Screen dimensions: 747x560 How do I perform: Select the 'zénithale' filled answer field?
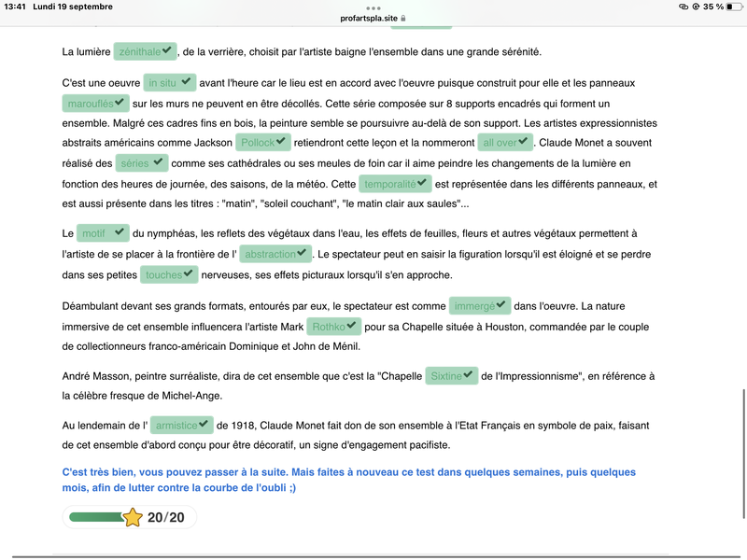(x=145, y=51)
